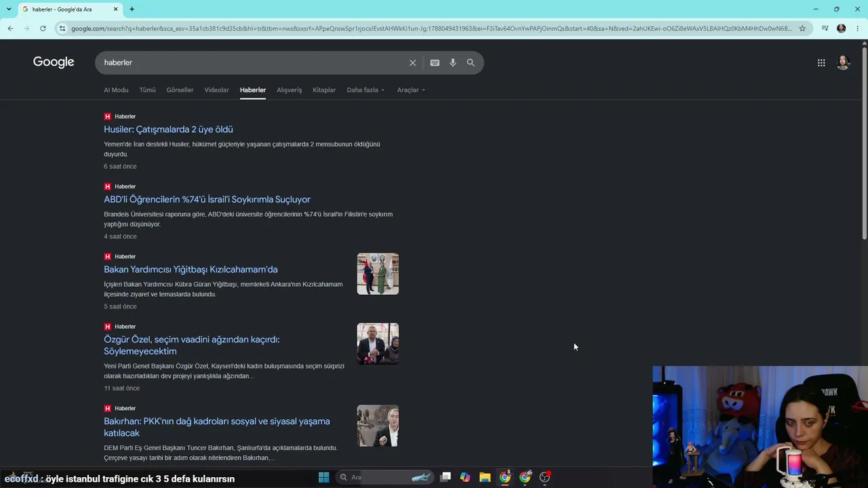Image resolution: width=868 pixels, height=488 pixels.
Task: Click the snippet starting "Brandeis Üniversitesi raporuna göre"
Action: [248, 219]
